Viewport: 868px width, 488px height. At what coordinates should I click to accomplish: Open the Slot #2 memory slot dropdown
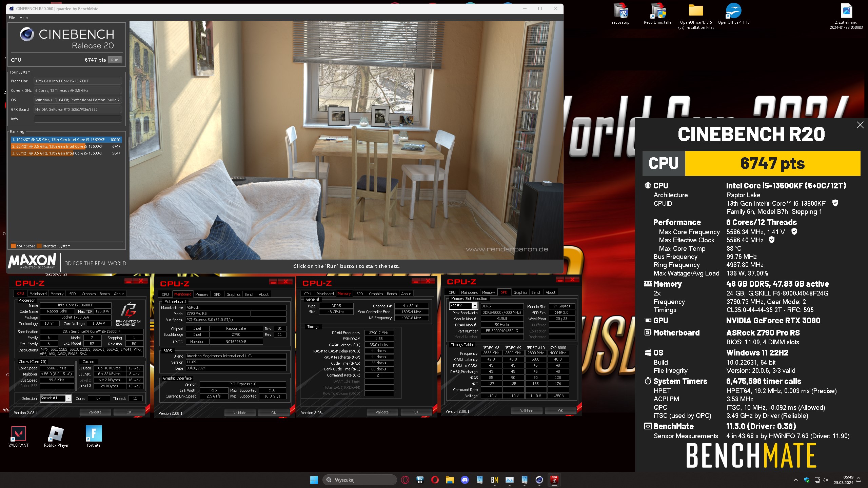coord(463,305)
